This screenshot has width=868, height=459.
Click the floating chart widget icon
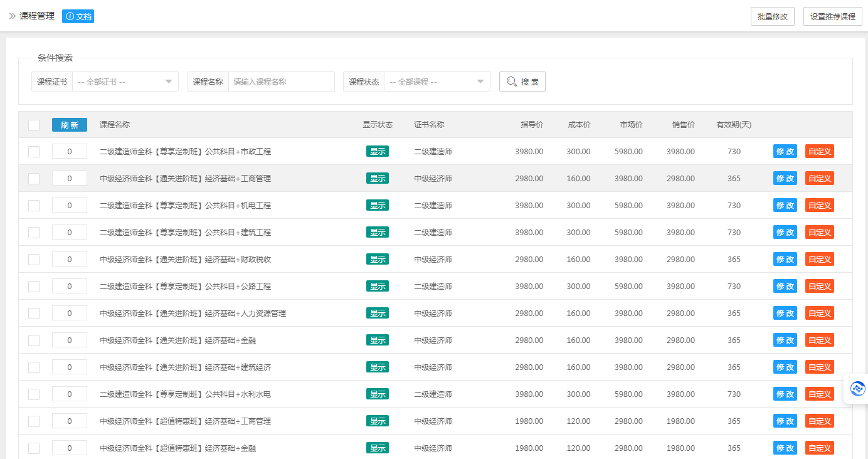click(x=857, y=389)
